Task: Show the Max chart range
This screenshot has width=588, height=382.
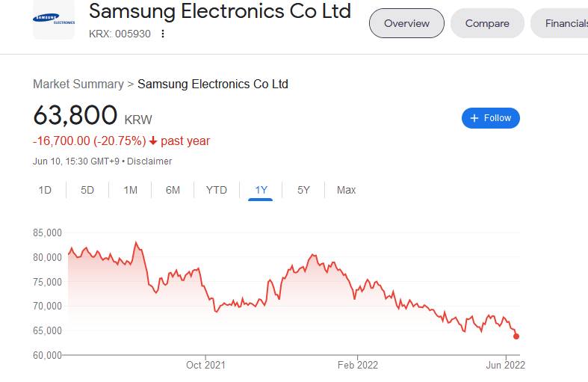Action: coord(346,190)
